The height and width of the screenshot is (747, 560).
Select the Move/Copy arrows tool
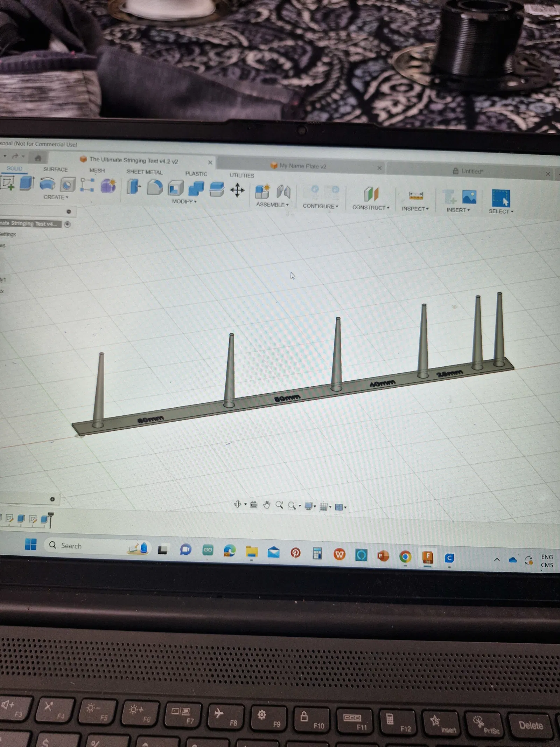[x=237, y=190]
